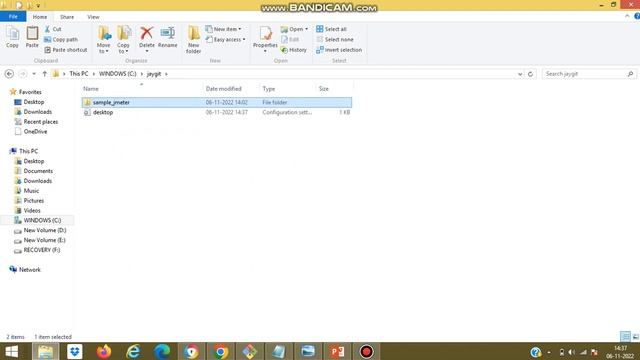The height and width of the screenshot is (360, 640).
Task: Open Google Chrome from taskbar
Action: (221, 351)
